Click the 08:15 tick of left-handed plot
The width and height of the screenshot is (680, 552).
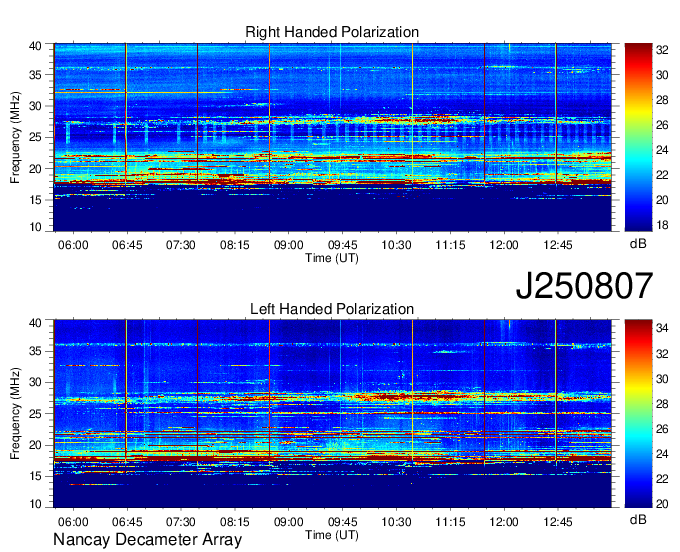tap(235, 522)
